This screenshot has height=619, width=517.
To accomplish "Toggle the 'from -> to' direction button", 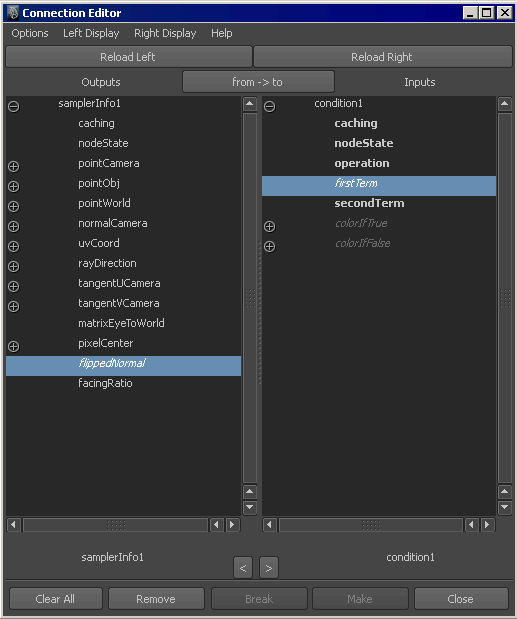I will point(258,82).
